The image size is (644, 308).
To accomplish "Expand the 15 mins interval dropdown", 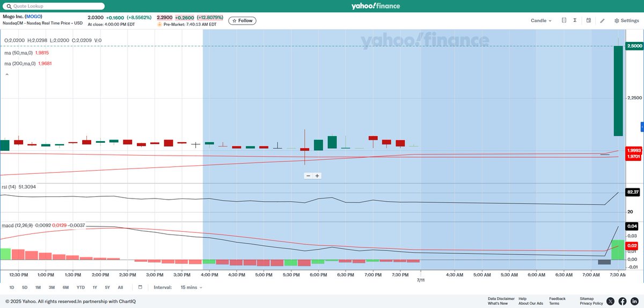I will coord(192,287).
